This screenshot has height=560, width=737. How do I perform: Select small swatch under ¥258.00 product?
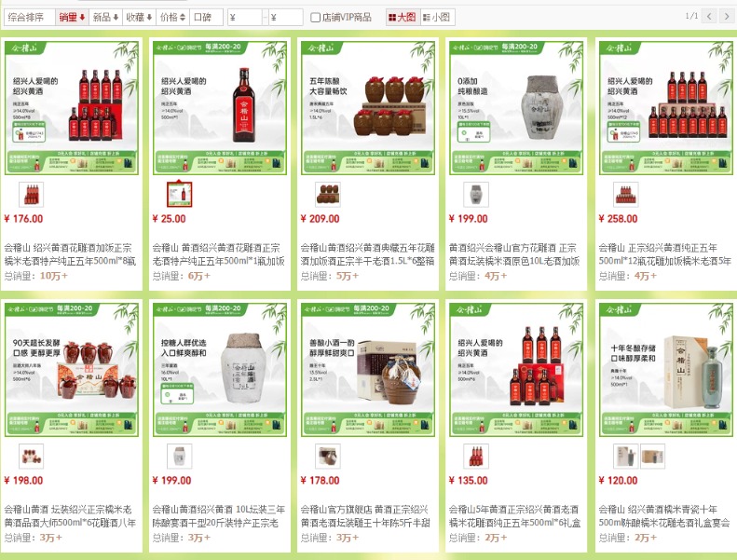tap(625, 194)
